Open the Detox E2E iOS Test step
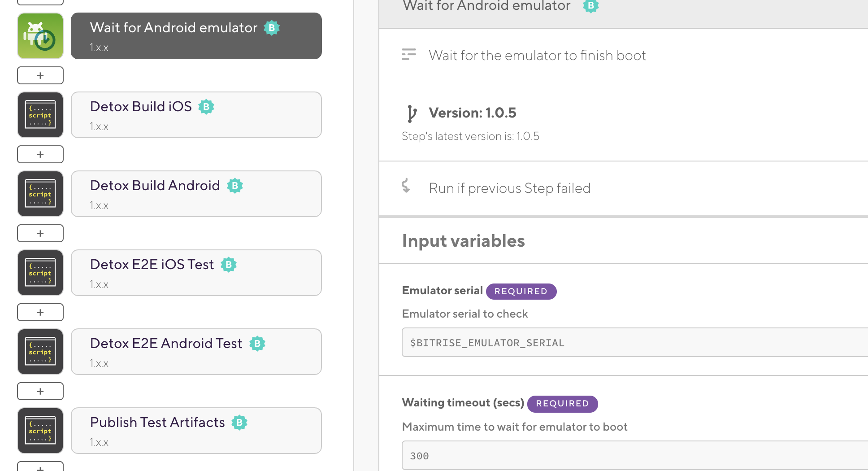Screen dimensions: 868x471 pyautogui.click(x=196, y=273)
